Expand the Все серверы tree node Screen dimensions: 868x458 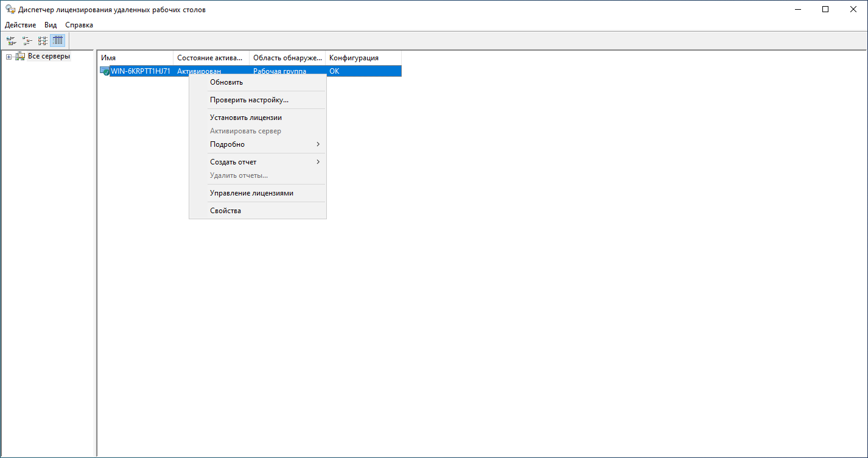pyautogui.click(x=9, y=57)
